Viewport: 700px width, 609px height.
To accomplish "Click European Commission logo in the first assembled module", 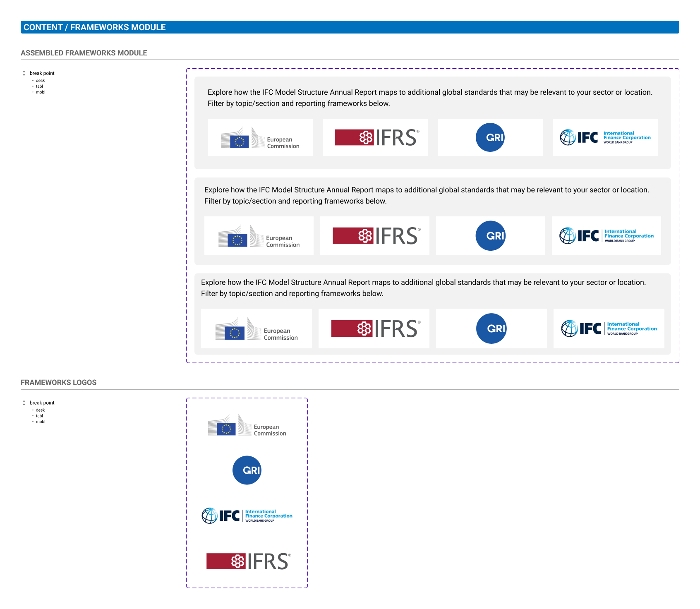I will click(260, 137).
